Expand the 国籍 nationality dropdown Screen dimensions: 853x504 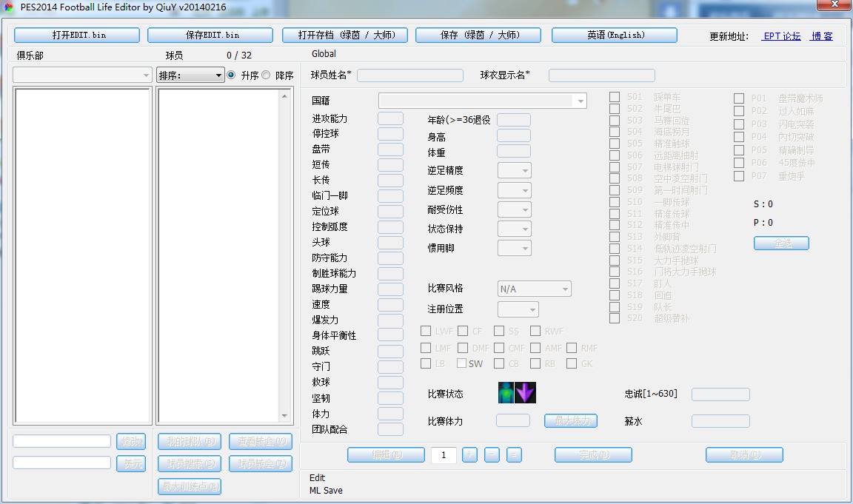point(483,101)
